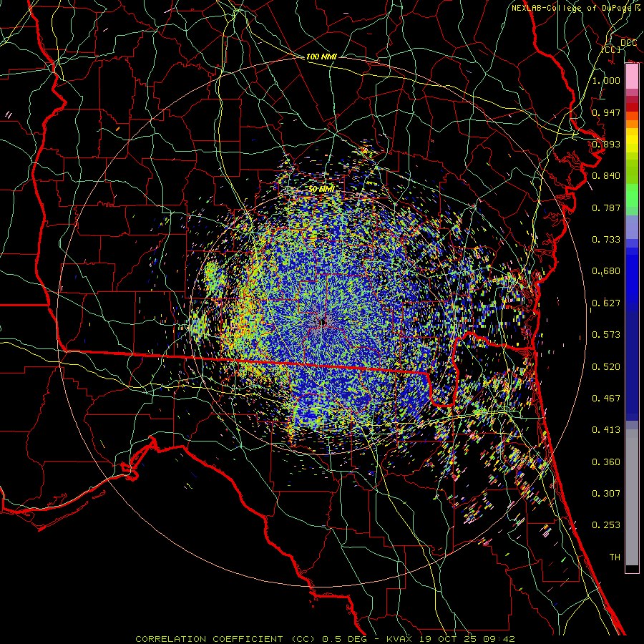Select the 0.253 legend value
Viewport: 644px width, 644px height.
tap(606, 525)
